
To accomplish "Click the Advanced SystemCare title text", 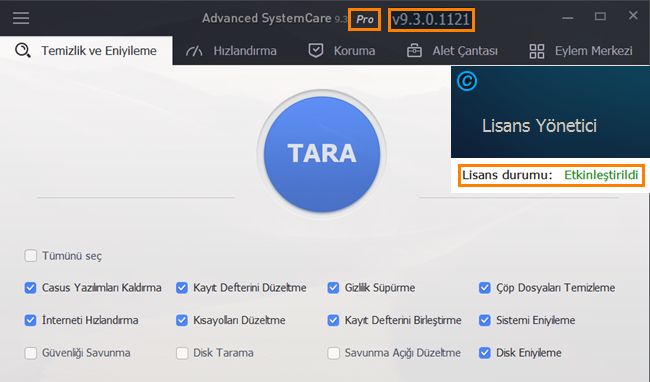I will (267, 18).
